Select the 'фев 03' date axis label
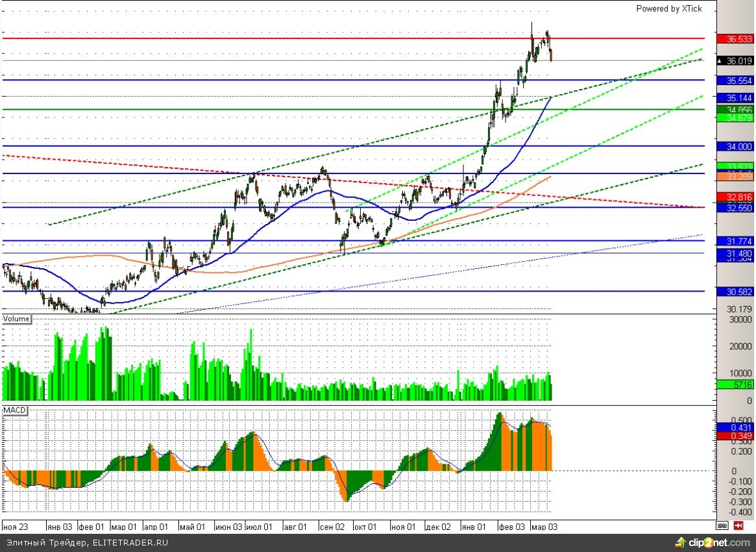This screenshot has width=756, height=552. 511,527
